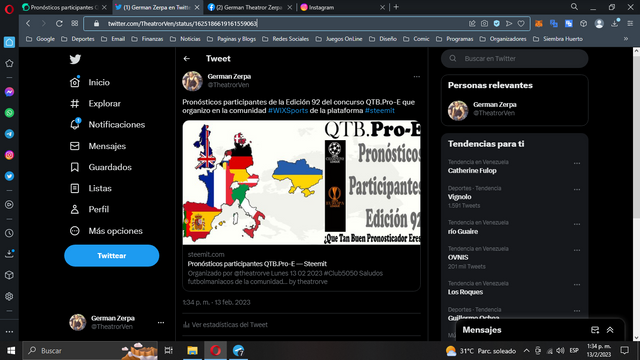The image size is (640, 360).
Task: Open Easy Setup menu icon
Action: (x=630, y=24)
